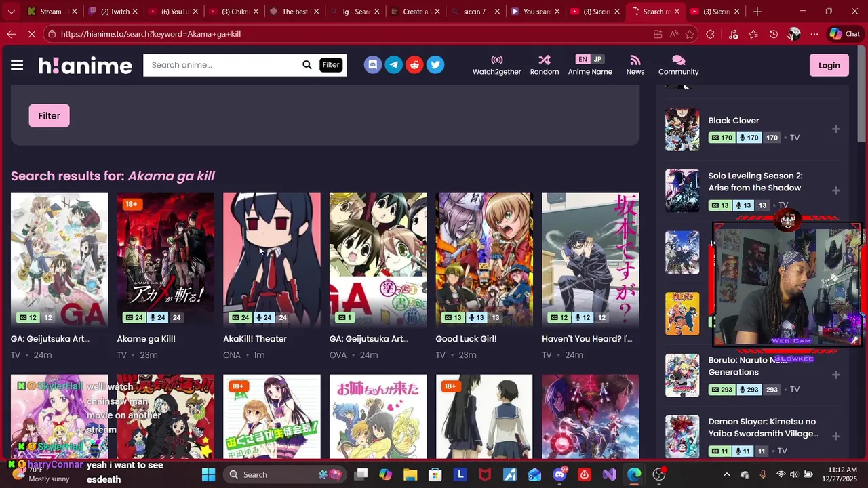This screenshot has width=868, height=488.
Task: Add this page to favorites
Action: tap(690, 34)
